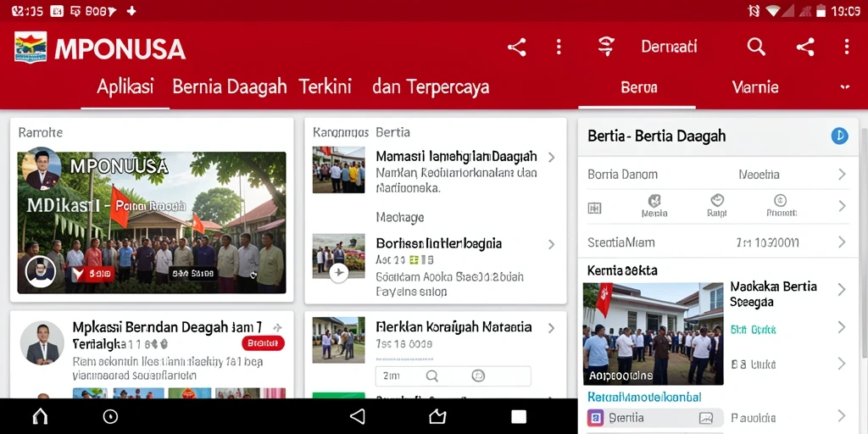Tap the blue round icon beside Bertia Daagah

tap(839, 136)
